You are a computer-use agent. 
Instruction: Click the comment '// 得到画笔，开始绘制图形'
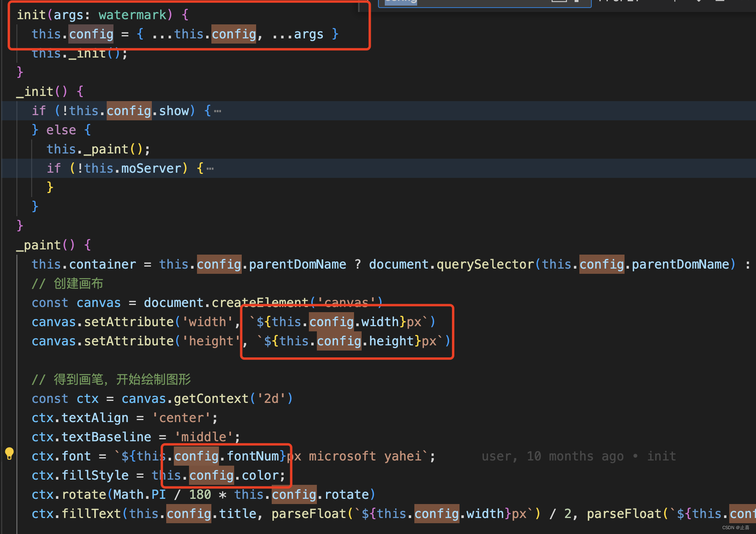click(x=111, y=379)
